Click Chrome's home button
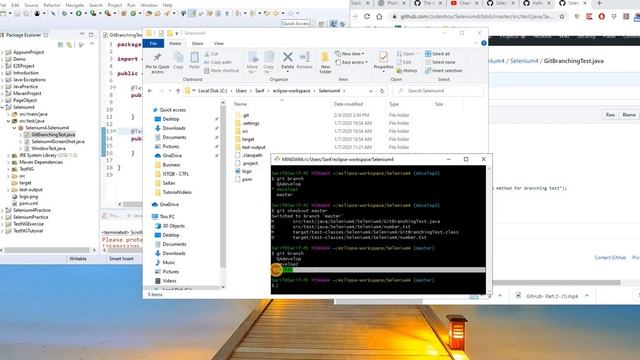Screen dimensions: 640x360 [379, 17]
